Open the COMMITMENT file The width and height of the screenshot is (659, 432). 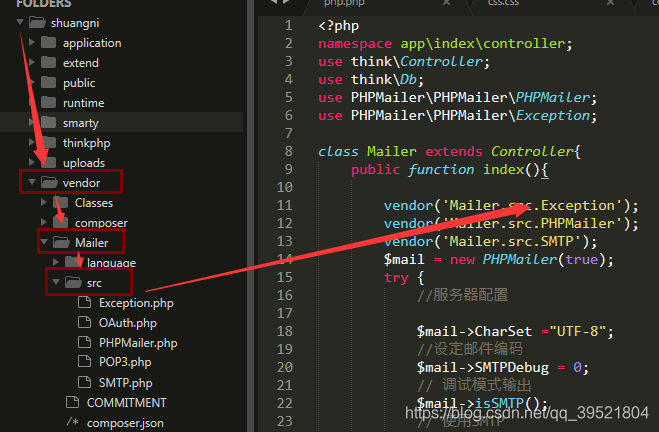click(x=127, y=403)
